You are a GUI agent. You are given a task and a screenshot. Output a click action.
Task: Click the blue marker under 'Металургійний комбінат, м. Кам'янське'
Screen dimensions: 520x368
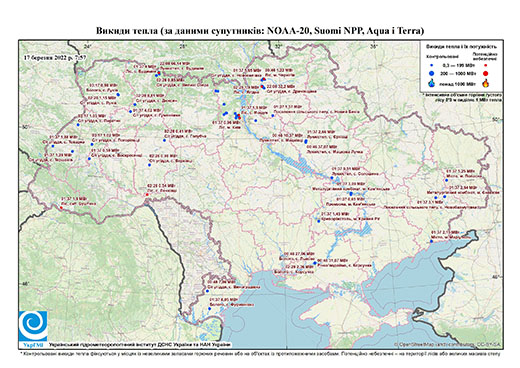point(351,194)
